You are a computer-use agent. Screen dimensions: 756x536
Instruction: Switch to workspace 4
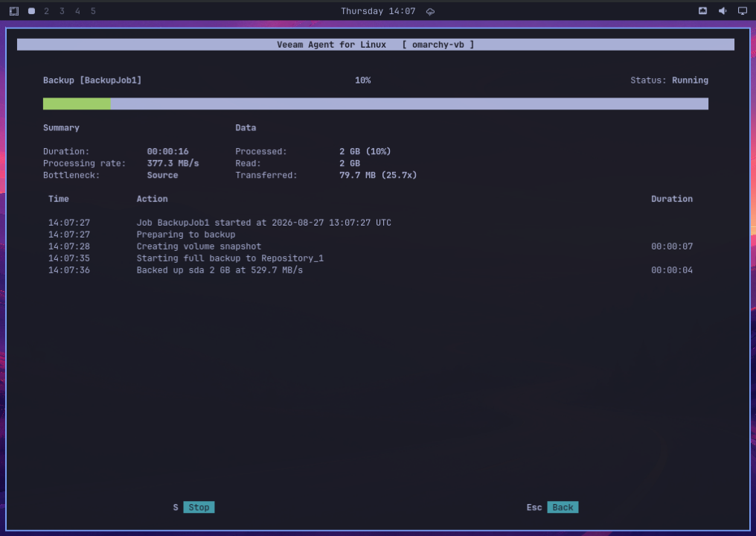tap(77, 11)
